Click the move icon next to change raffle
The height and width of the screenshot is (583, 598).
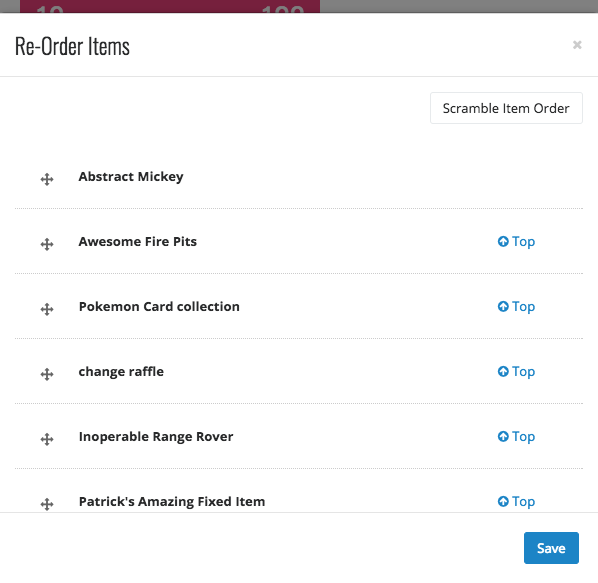[47, 374]
